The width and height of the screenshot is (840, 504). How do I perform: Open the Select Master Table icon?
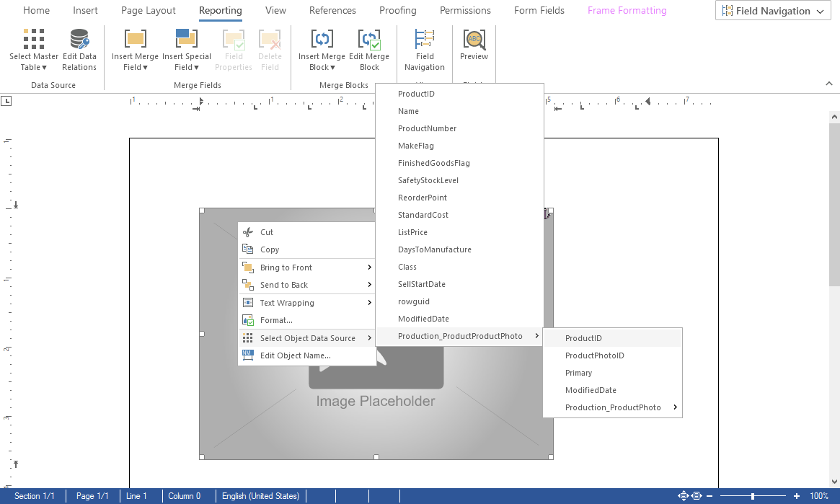[x=34, y=39]
